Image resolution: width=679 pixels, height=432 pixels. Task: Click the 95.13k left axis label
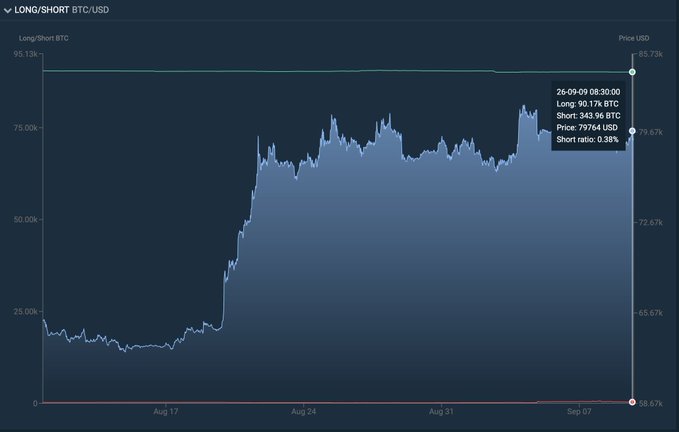coord(26,54)
